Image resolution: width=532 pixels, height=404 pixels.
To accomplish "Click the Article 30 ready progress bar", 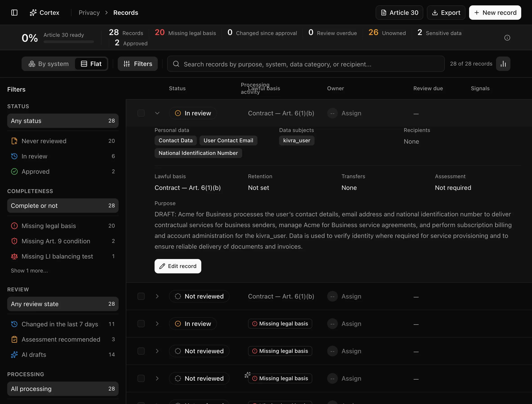I will point(69,42).
